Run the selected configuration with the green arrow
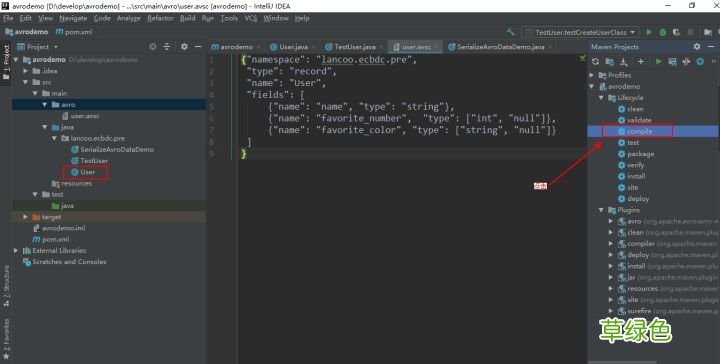 tap(649, 32)
